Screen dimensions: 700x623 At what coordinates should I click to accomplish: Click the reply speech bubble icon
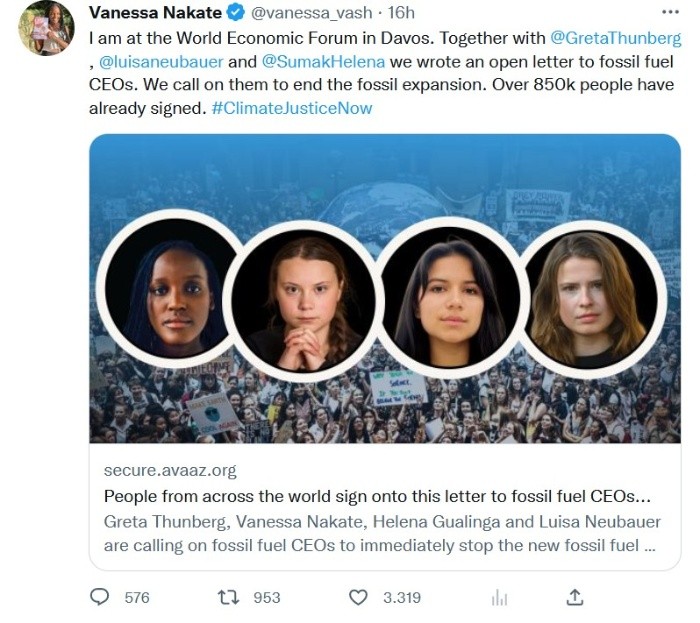tap(100, 597)
